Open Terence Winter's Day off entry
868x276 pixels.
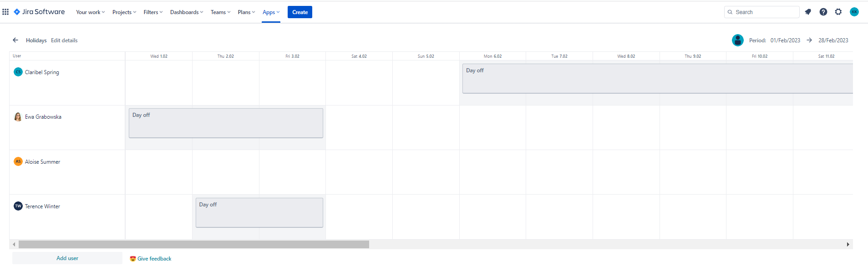click(x=259, y=212)
